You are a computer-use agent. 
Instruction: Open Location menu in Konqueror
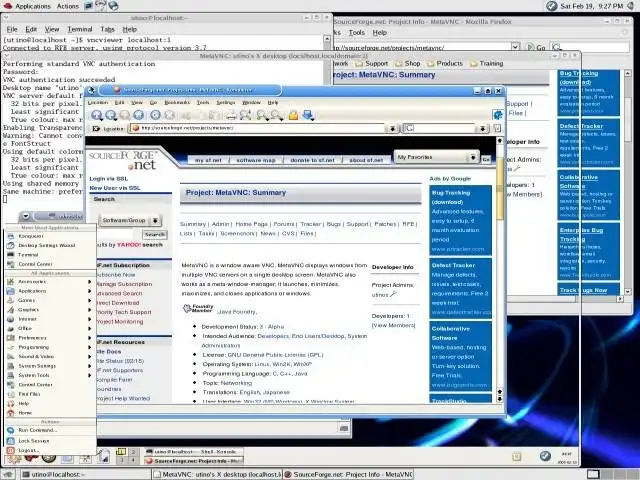point(98,102)
